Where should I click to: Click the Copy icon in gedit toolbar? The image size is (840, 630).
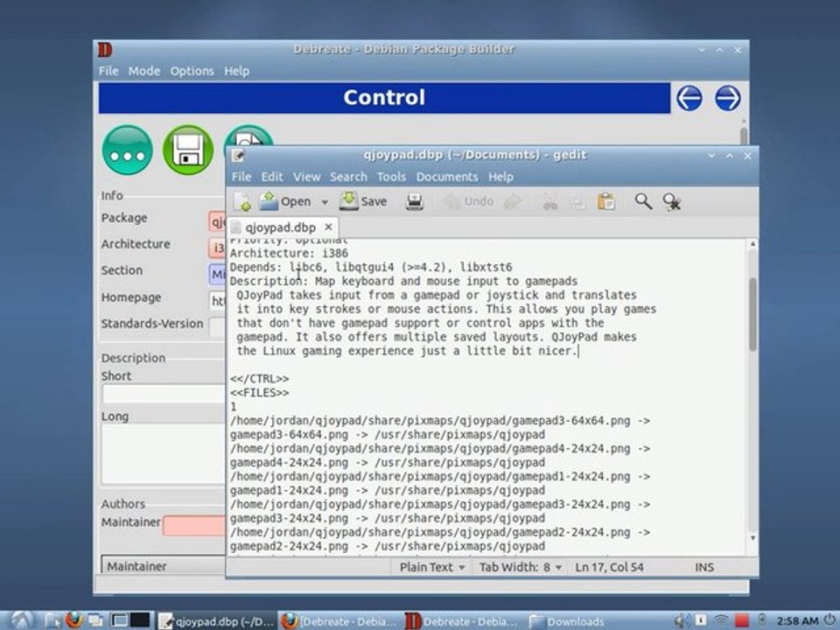pos(577,202)
